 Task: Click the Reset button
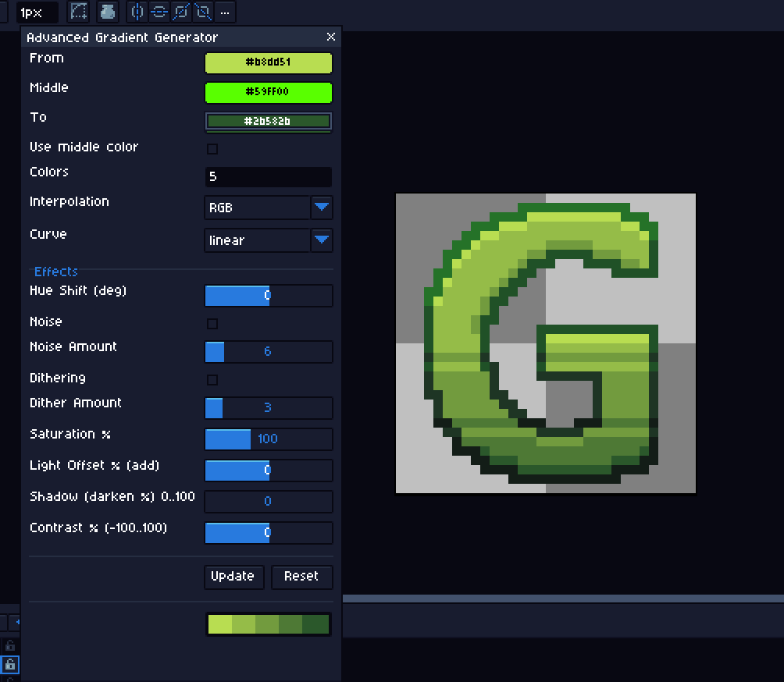(x=302, y=577)
